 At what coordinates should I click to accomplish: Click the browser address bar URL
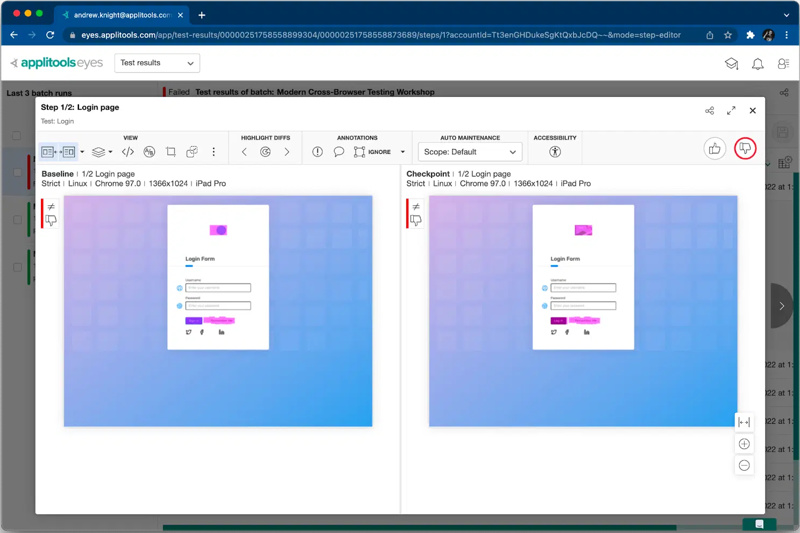point(381,35)
